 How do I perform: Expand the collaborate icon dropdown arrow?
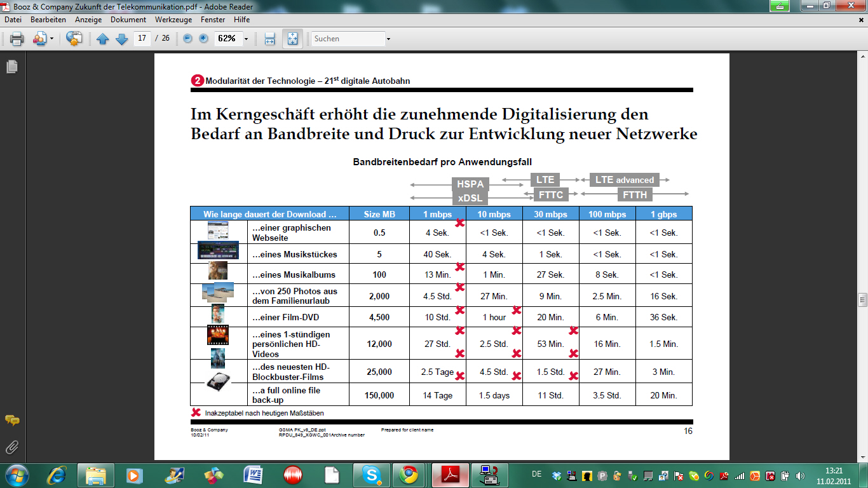pos(51,39)
